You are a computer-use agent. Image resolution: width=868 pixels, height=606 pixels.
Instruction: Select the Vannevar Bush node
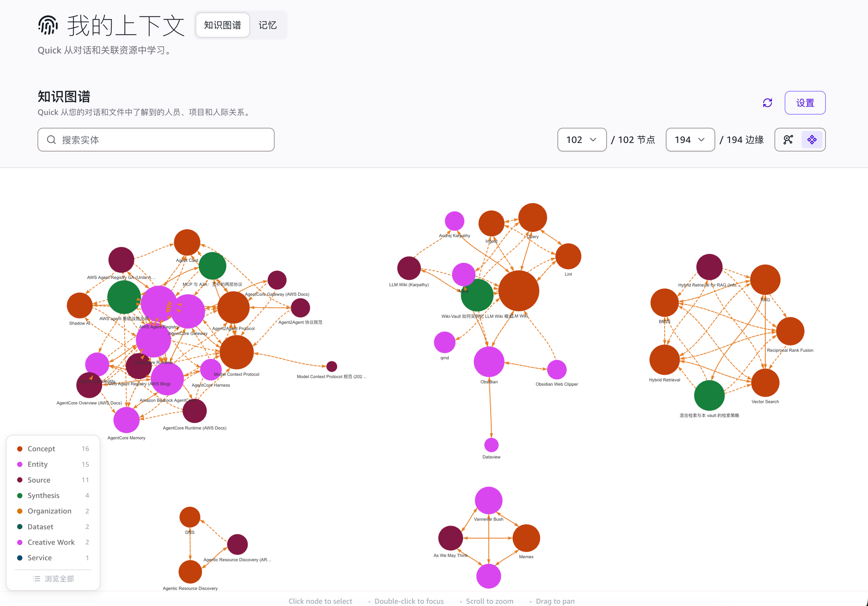coord(488,500)
